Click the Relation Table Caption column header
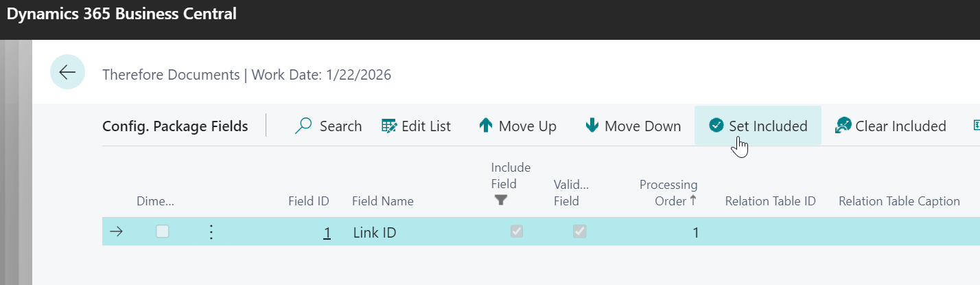The image size is (980, 285). tap(898, 201)
